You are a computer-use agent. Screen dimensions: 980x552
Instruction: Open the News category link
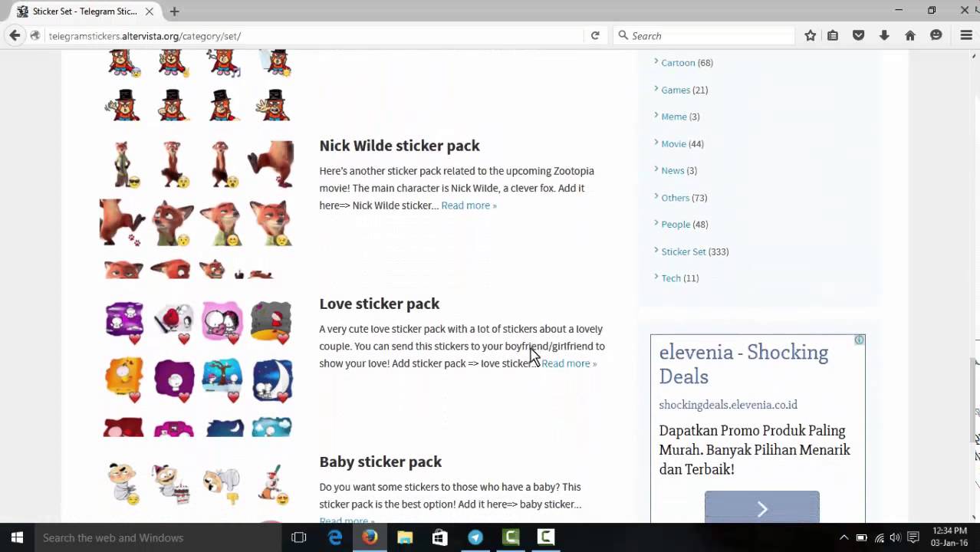click(x=673, y=170)
